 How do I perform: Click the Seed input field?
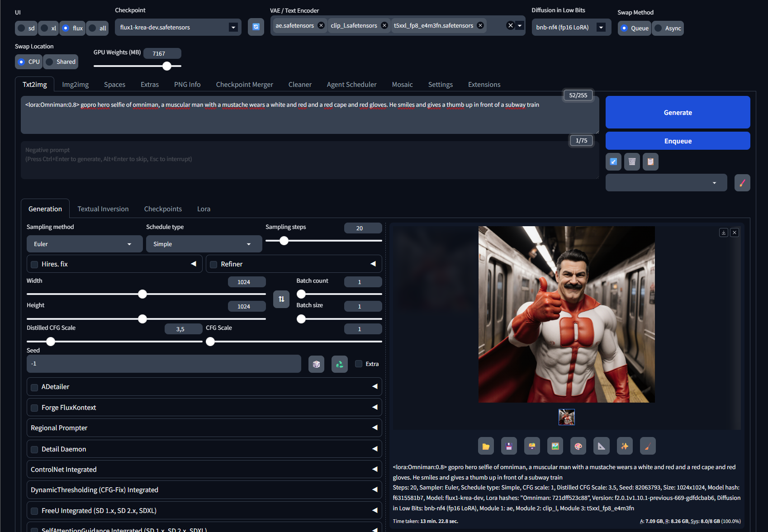point(164,364)
